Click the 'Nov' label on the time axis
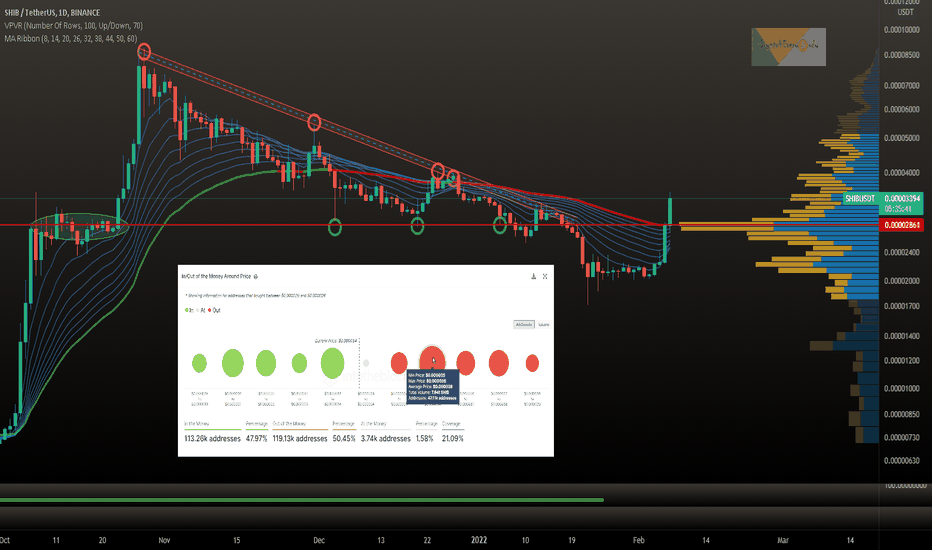 click(164, 540)
